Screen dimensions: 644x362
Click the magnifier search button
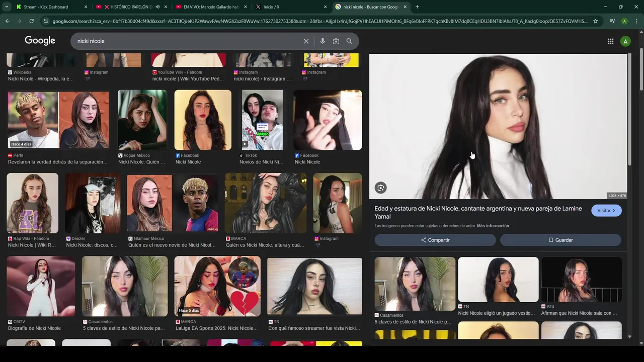(349, 41)
